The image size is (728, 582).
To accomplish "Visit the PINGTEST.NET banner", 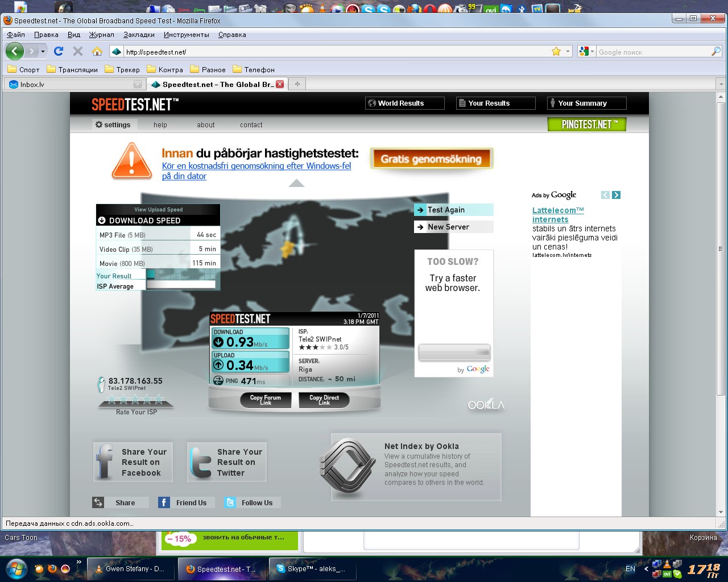I will coord(587,124).
